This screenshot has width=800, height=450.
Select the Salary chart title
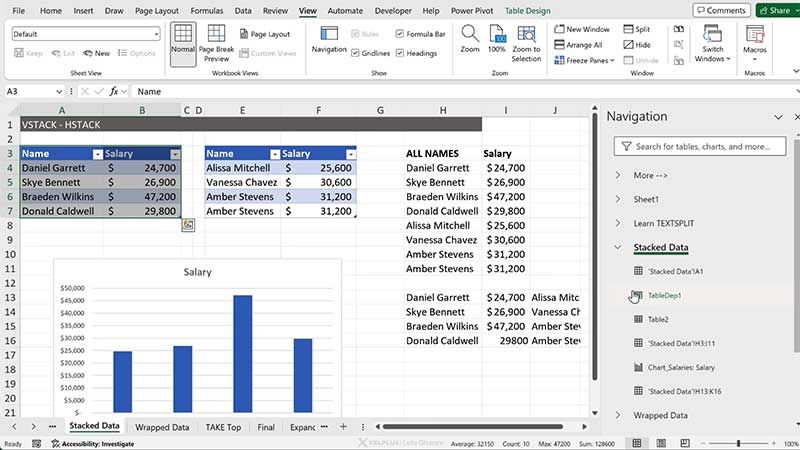[197, 272]
